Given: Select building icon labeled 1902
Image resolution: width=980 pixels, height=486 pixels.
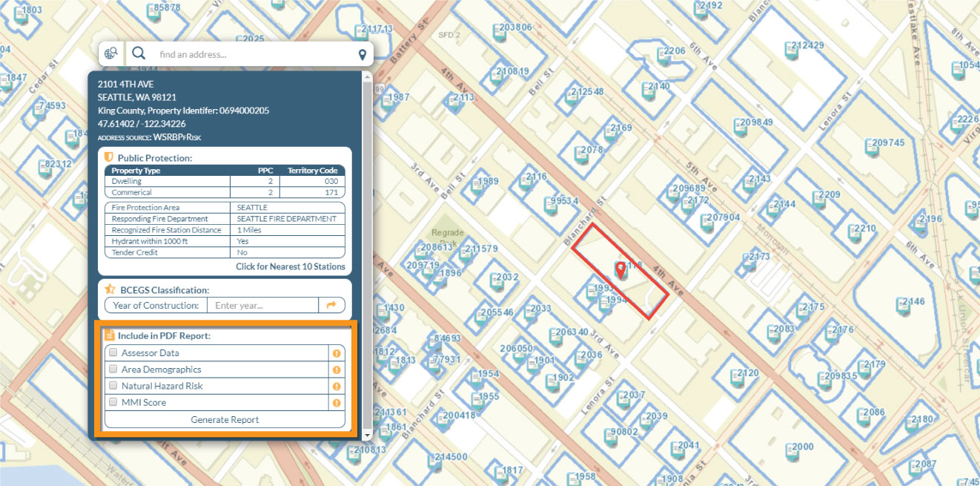Looking at the screenshot, I should point(552,382).
